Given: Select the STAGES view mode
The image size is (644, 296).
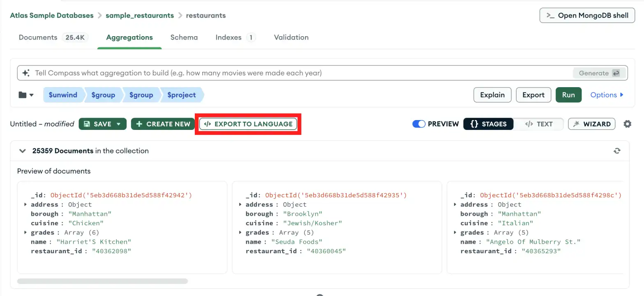Looking at the screenshot, I should (x=488, y=123).
